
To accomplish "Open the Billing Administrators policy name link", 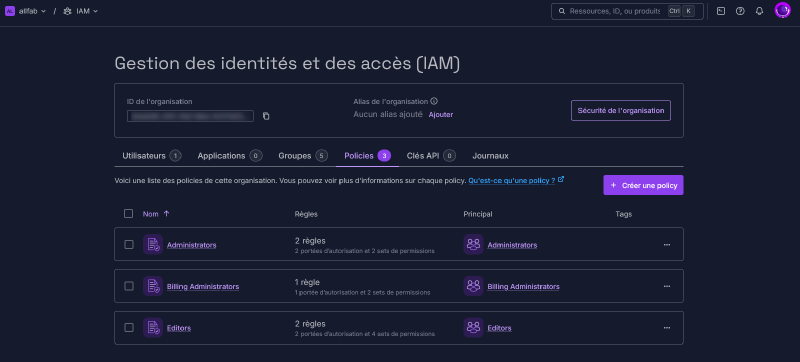I will [203, 287].
